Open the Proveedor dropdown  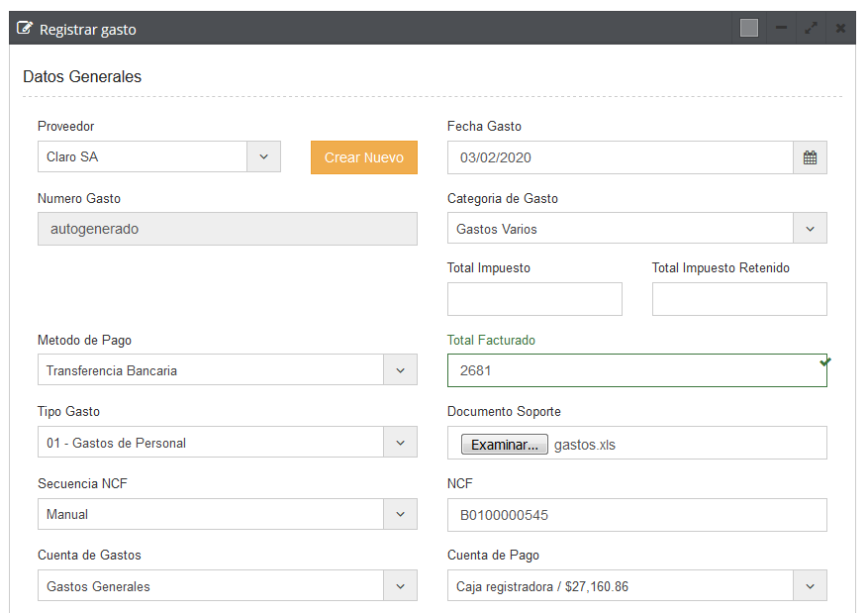tap(263, 156)
